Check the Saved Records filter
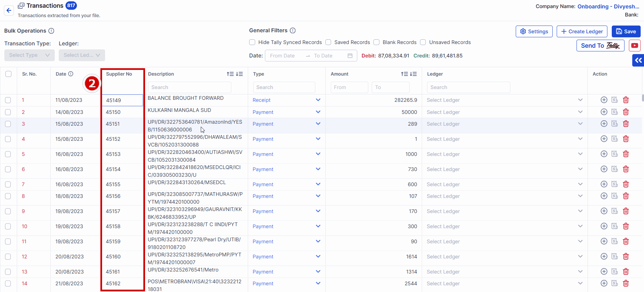Screen dimensions: 644x292 [x=328, y=42]
